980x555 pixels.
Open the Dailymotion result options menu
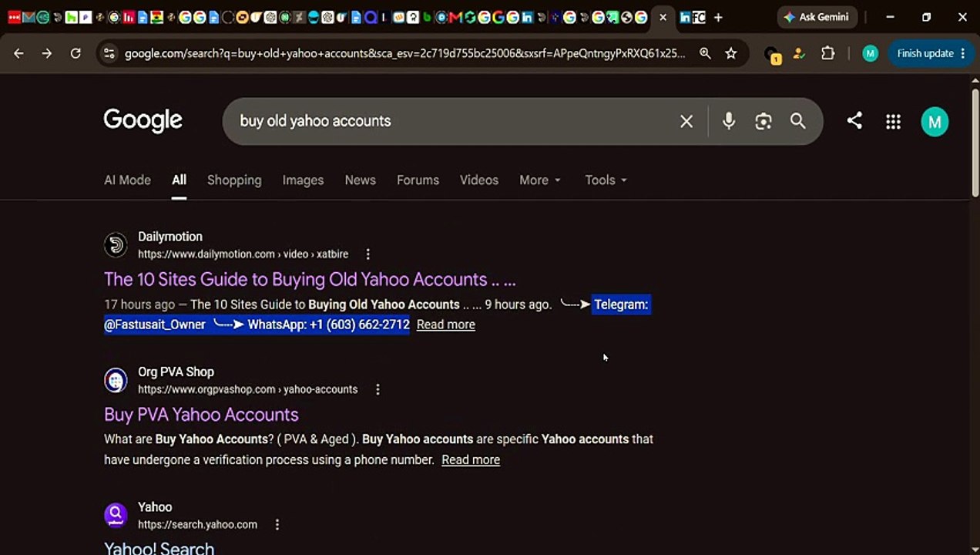367,254
